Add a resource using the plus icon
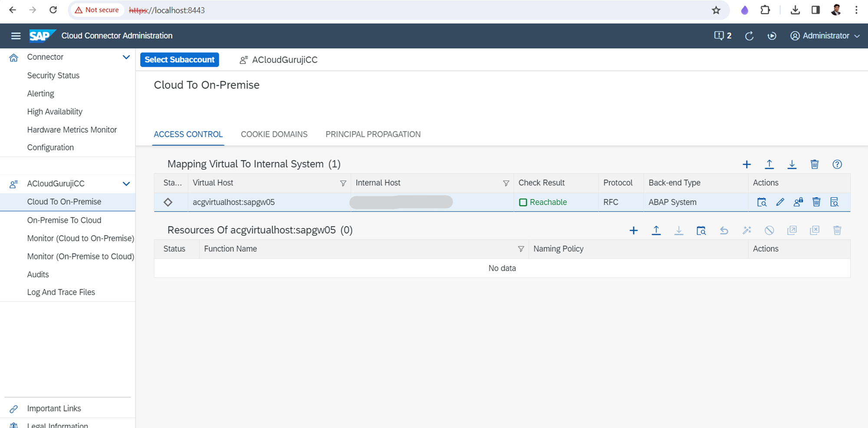The width and height of the screenshot is (868, 428). [x=633, y=230]
